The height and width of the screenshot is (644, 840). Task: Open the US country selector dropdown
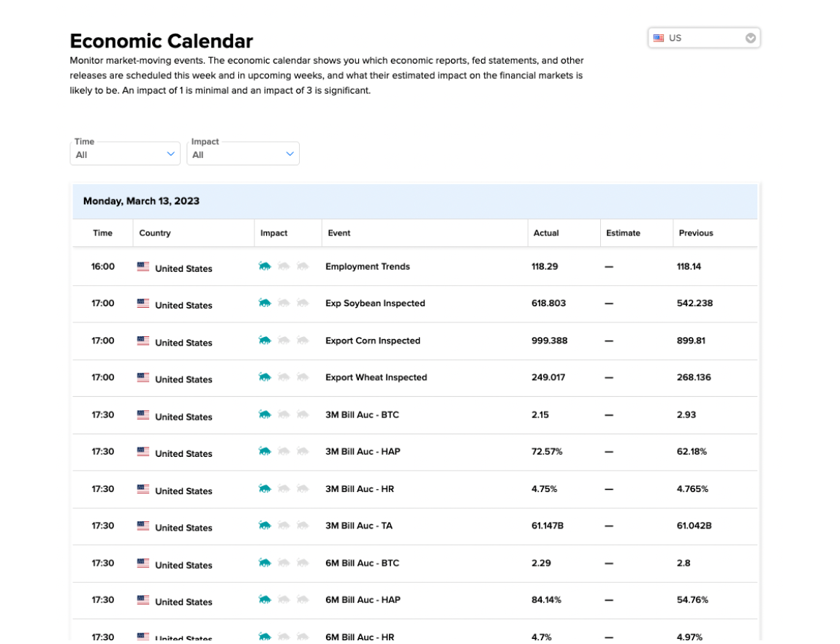(x=703, y=38)
